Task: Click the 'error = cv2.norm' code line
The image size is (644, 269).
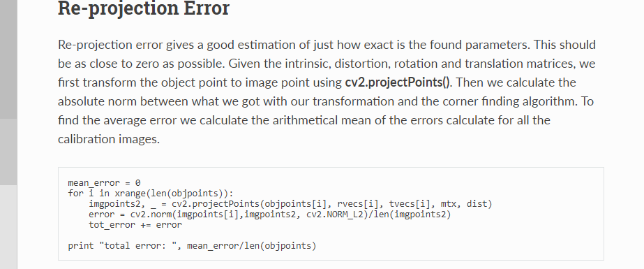Action: [269, 215]
